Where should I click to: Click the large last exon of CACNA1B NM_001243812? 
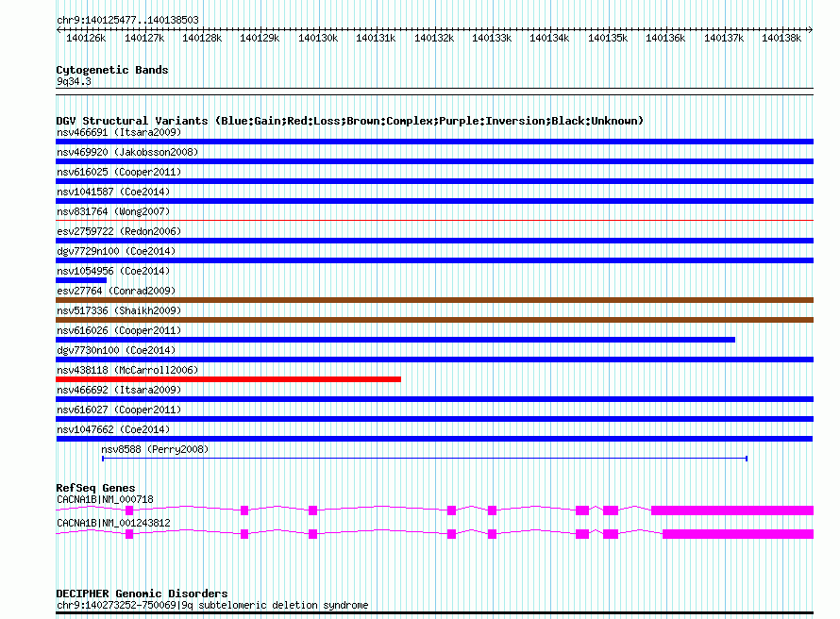tap(738, 534)
